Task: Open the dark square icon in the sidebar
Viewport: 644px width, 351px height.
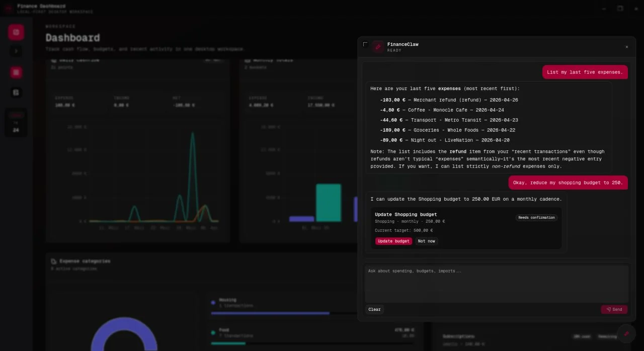Action: click(x=16, y=93)
